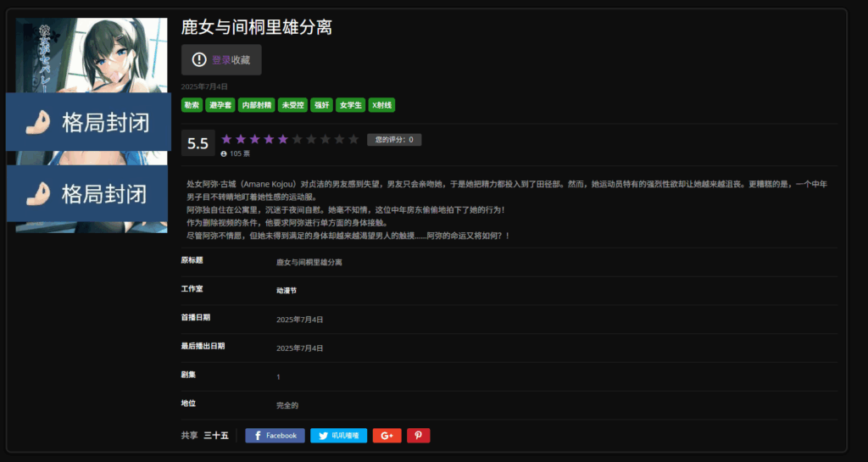Viewport: 868px width, 462px height.
Task: Click the 最后播出日期 value 2025年7月4日
Action: (x=300, y=348)
